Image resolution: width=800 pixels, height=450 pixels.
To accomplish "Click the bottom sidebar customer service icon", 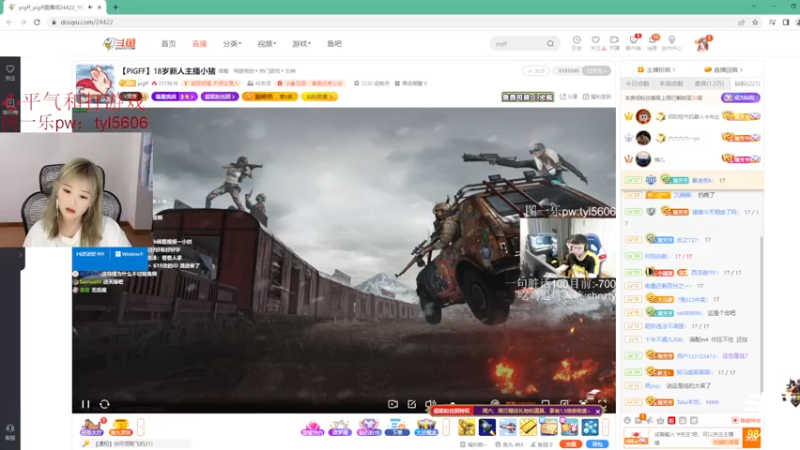I will (x=10, y=432).
